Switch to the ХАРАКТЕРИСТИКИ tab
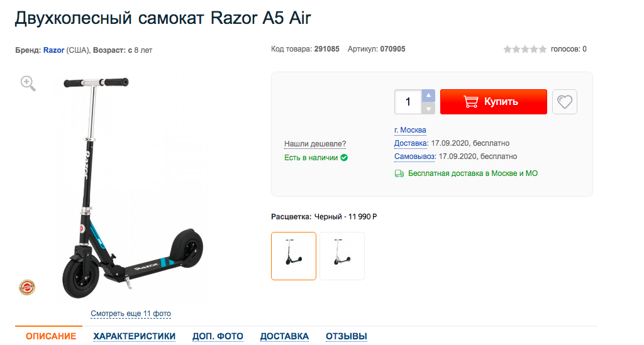Viewport: 644px width, 345px height. click(x=135, y=336)
